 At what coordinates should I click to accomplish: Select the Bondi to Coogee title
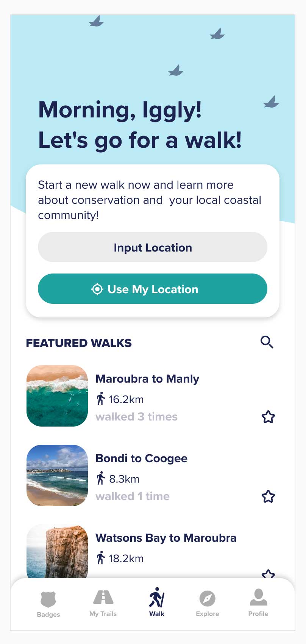pos(141,458)
